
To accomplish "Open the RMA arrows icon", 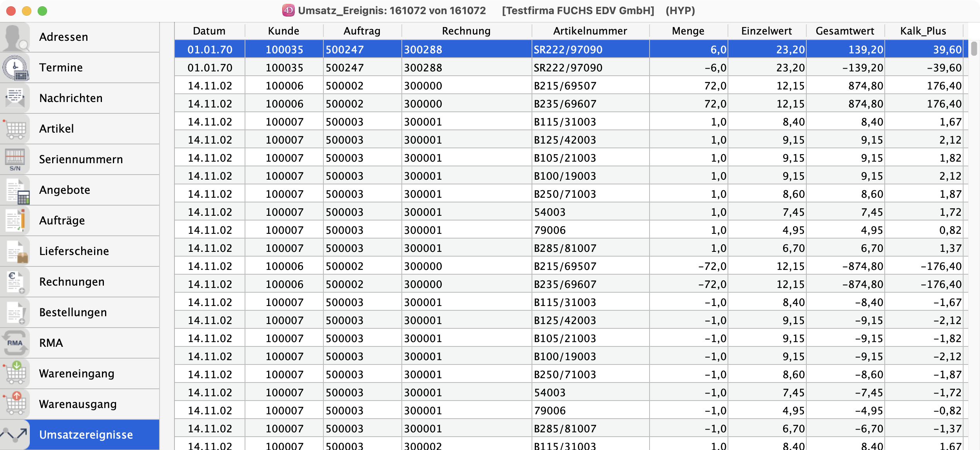I will (15, 343).
